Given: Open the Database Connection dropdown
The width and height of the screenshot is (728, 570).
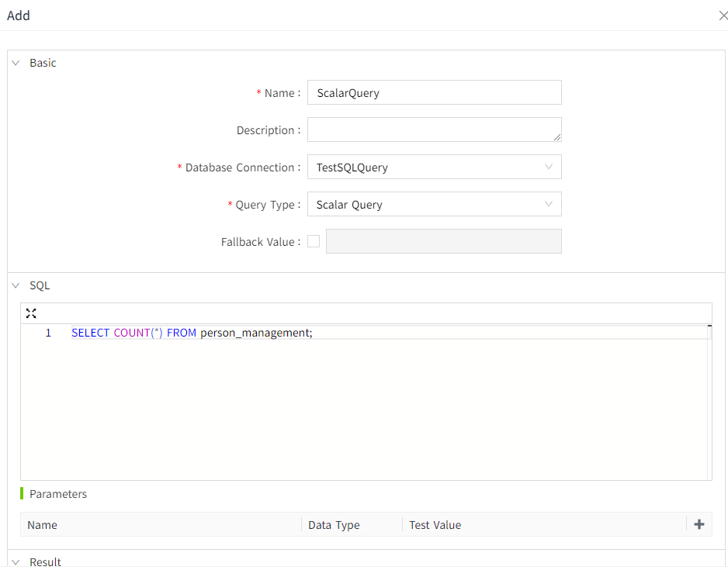Looking at the screenshot, I should click(x=434, y=167).
